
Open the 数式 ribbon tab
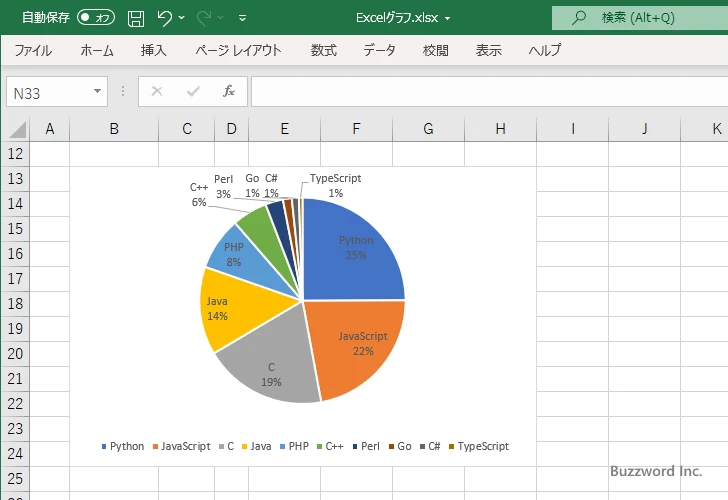[x=324, y=50]
